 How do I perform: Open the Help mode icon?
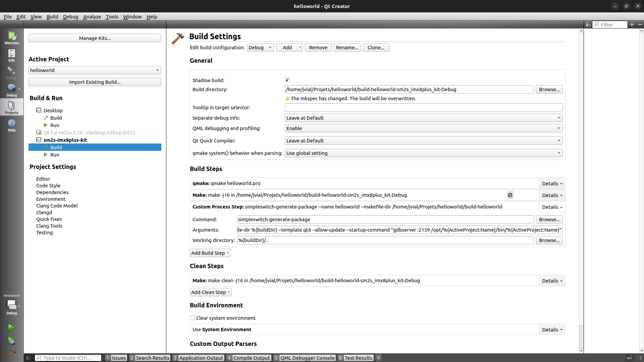12,125
